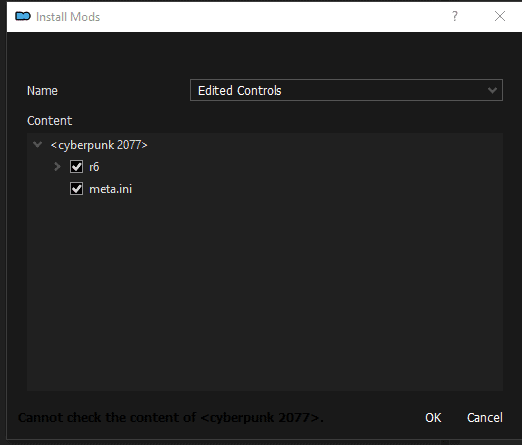The height and width of the screenshot is (445, 522).
Task: Click the Name field label
Action: point(42,91)
